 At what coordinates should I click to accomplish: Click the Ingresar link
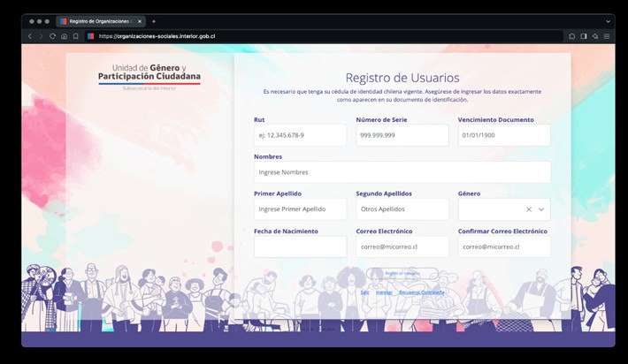click(x=384, y=292)
